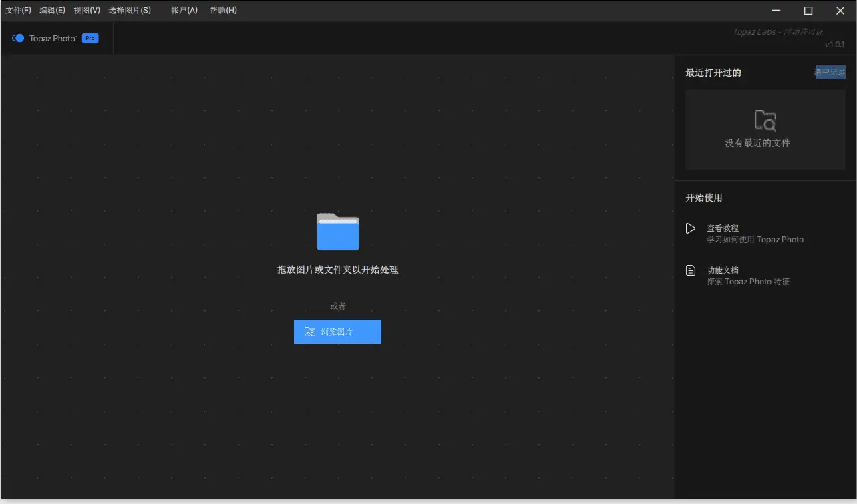Open the 文件 menu
Screen dimensions: 857x504
(18, 10)
